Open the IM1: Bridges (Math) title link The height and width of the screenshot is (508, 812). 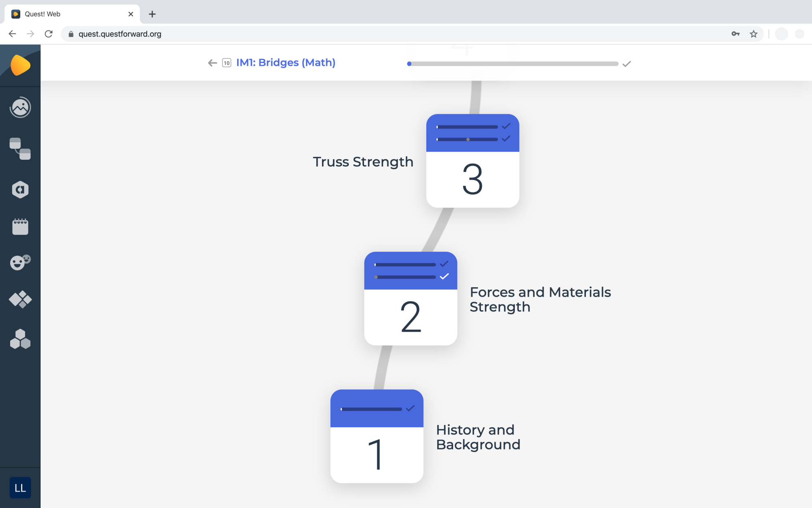coord(286,63)
